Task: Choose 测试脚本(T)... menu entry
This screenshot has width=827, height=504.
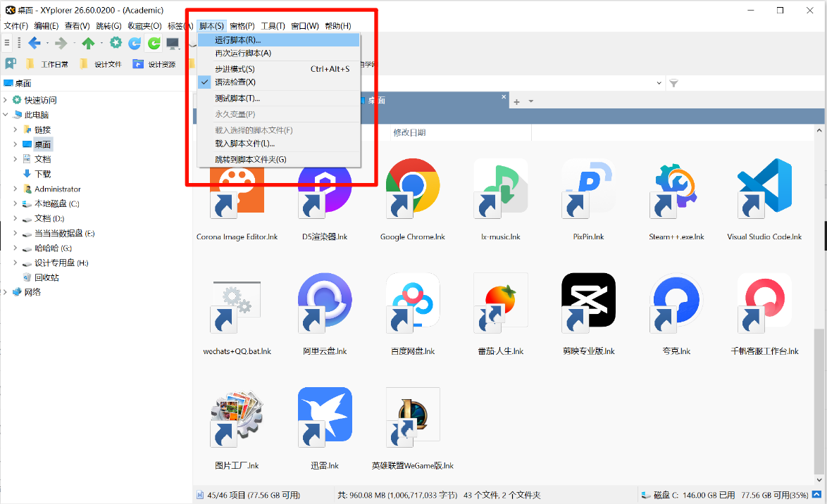Action: tap(278, 98)
